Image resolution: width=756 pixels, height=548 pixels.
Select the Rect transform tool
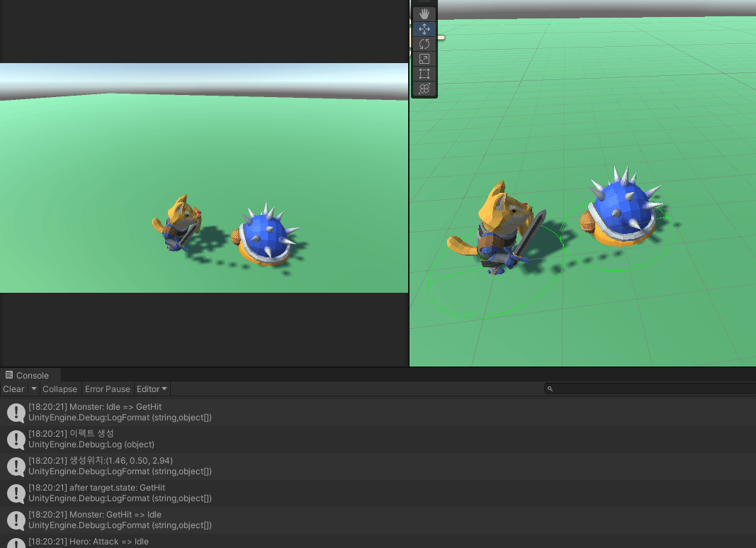click(x=424, y=74)
